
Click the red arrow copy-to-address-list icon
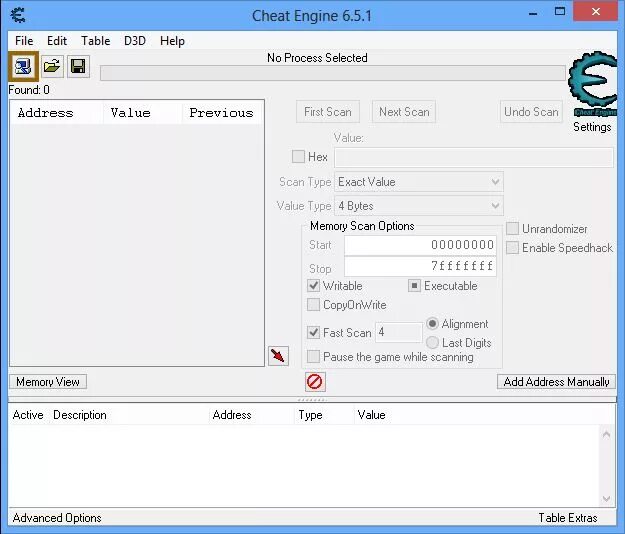pos(278,355)
